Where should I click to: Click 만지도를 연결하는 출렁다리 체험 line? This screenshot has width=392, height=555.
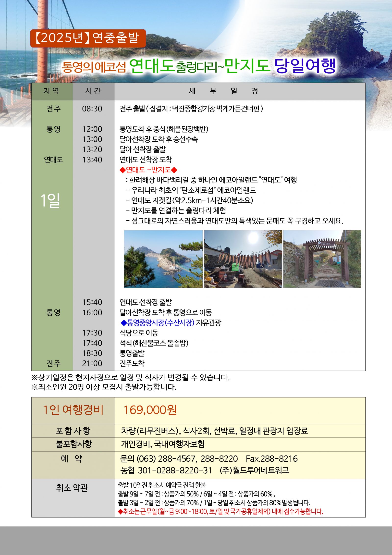tap(176, 211)
